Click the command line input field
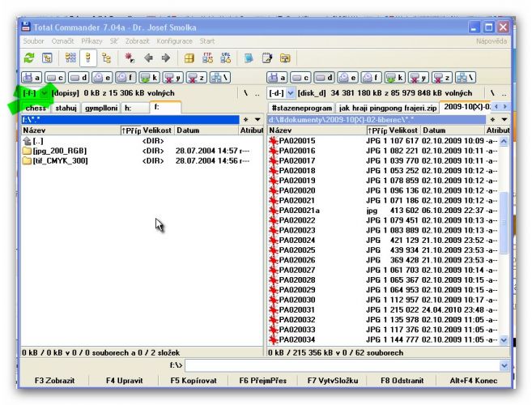 pyautogui.click(x=342, y=365)
